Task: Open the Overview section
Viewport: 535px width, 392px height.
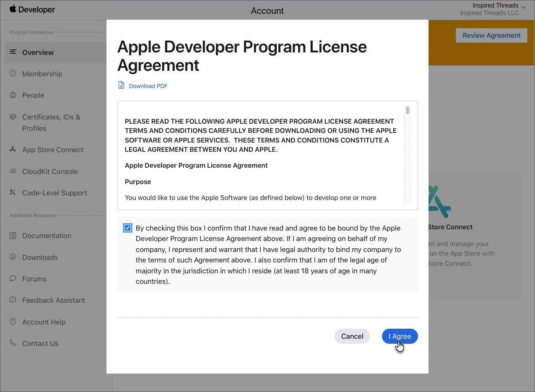Action: coord(38,52)
